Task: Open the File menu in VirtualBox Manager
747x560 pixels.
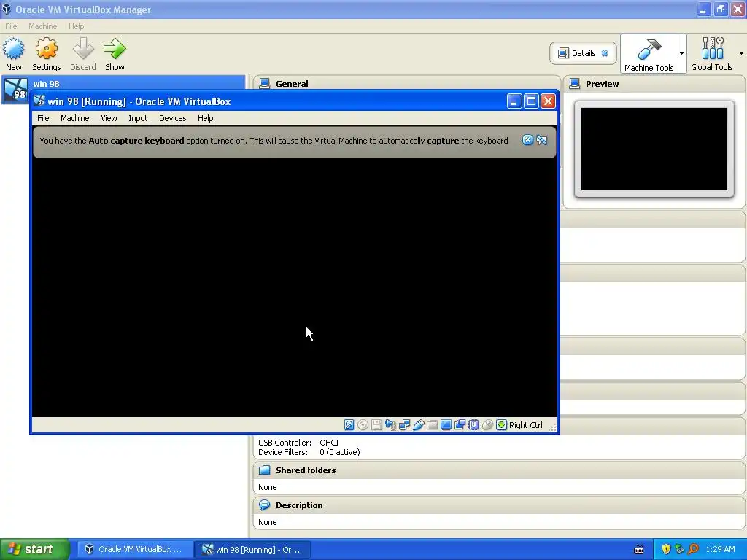Action: coord(11,26)
